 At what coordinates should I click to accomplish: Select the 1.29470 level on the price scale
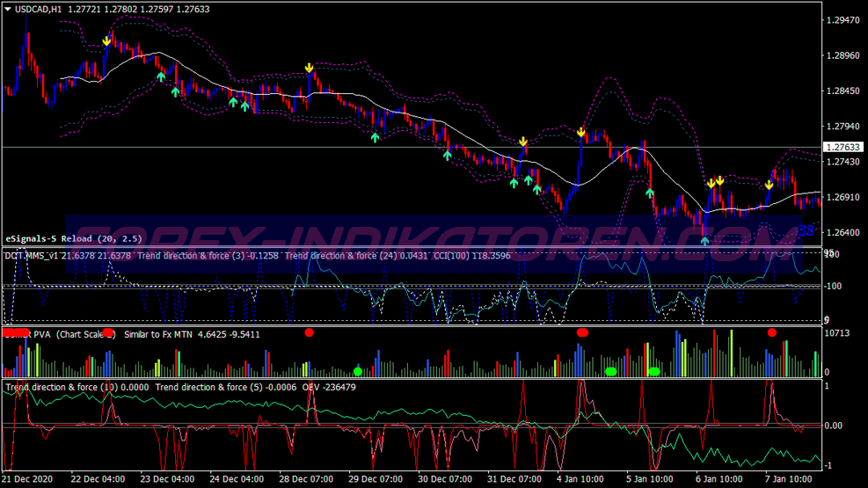pos(843,20)
